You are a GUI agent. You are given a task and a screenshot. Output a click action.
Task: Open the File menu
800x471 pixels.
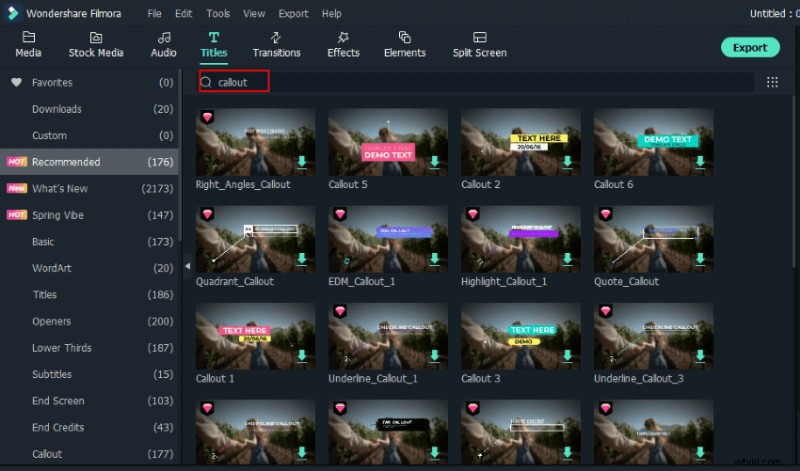click(x=154, y=14)
